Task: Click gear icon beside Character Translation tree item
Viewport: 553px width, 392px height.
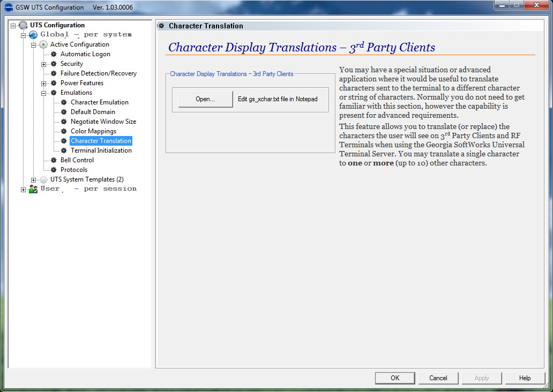Action: click(64, 141)
